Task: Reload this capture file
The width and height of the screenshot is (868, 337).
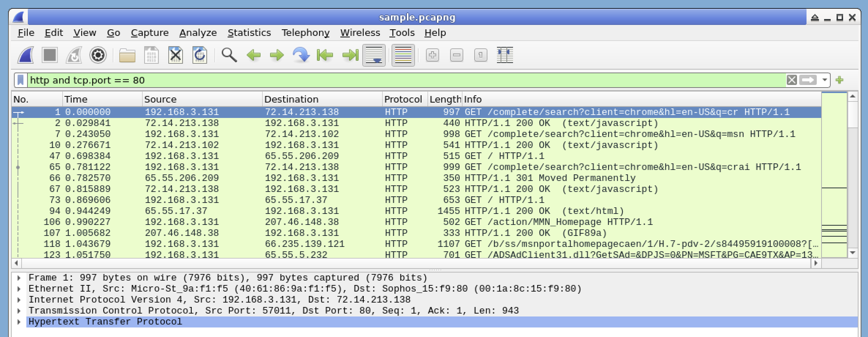Action: (x=200, y=55)
